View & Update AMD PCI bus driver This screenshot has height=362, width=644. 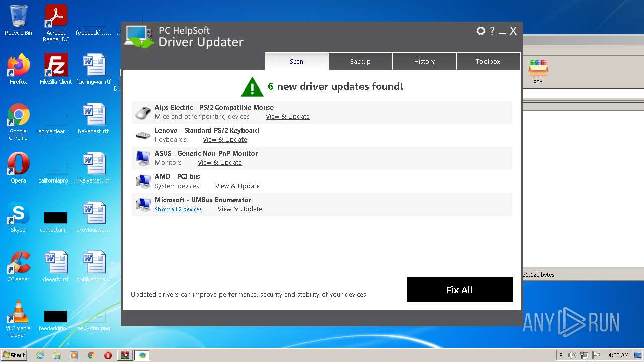(237, 186)
